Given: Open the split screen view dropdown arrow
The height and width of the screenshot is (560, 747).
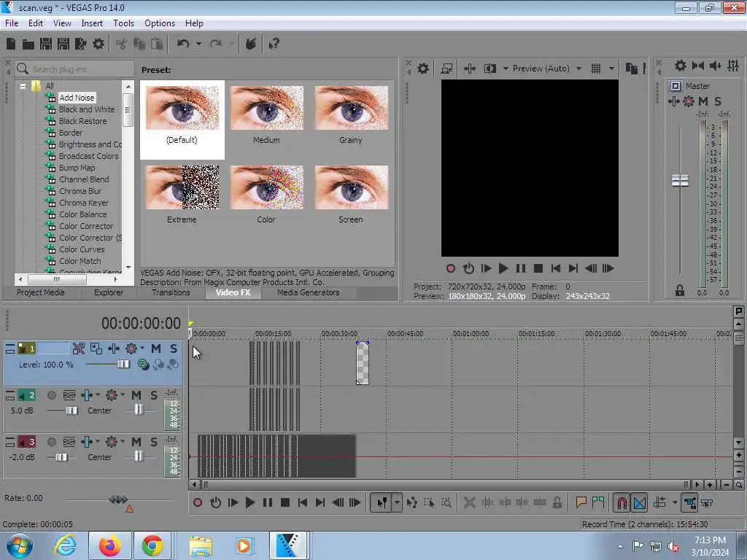Looking at the screenshot, I should [506, 69].
